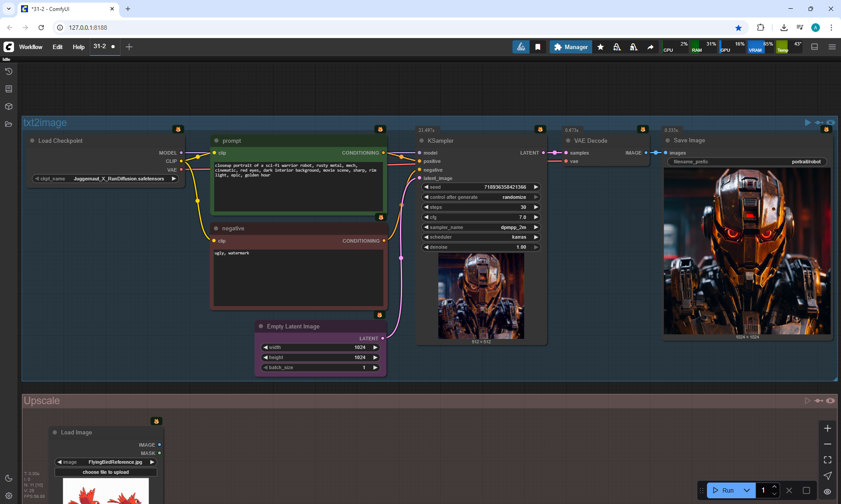Click choose file to upload button

[x=106, y=472]
